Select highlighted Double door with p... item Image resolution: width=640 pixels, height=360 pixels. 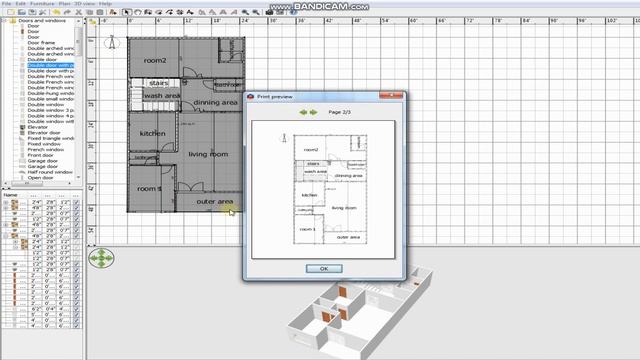click(x=51, y=65)
